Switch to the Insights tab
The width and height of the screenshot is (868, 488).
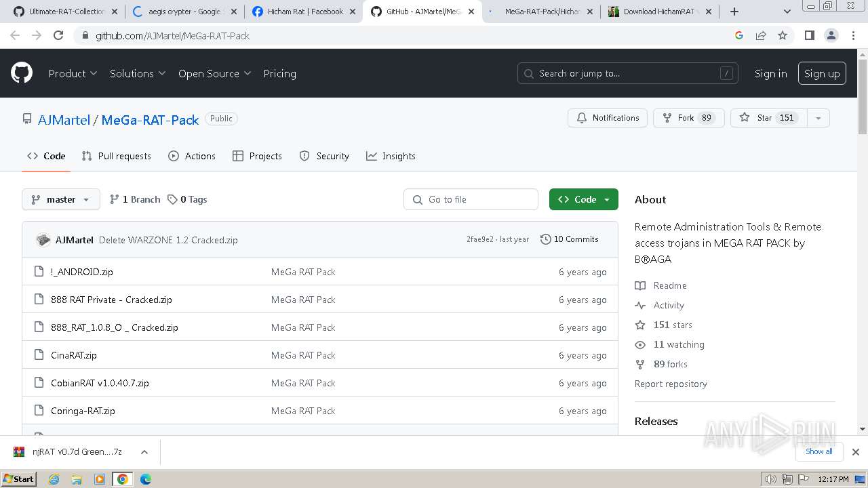tap(391, 156)
